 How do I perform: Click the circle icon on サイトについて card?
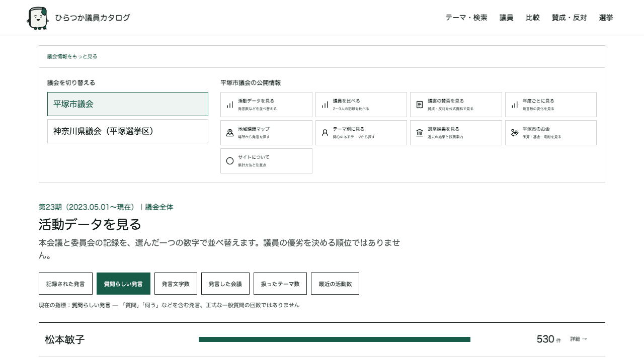coord(230,161)
